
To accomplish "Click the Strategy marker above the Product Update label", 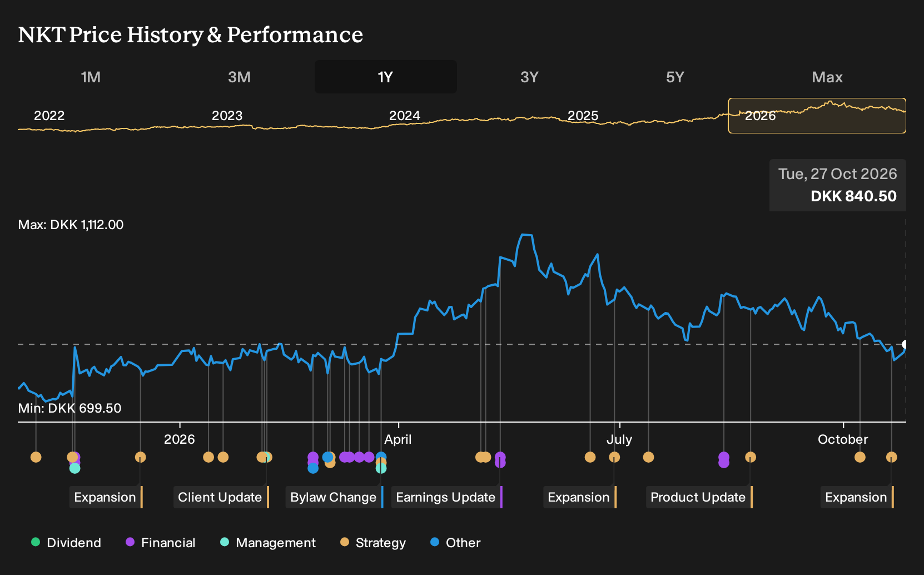I will pyautogui.click(x=751, y=457).
